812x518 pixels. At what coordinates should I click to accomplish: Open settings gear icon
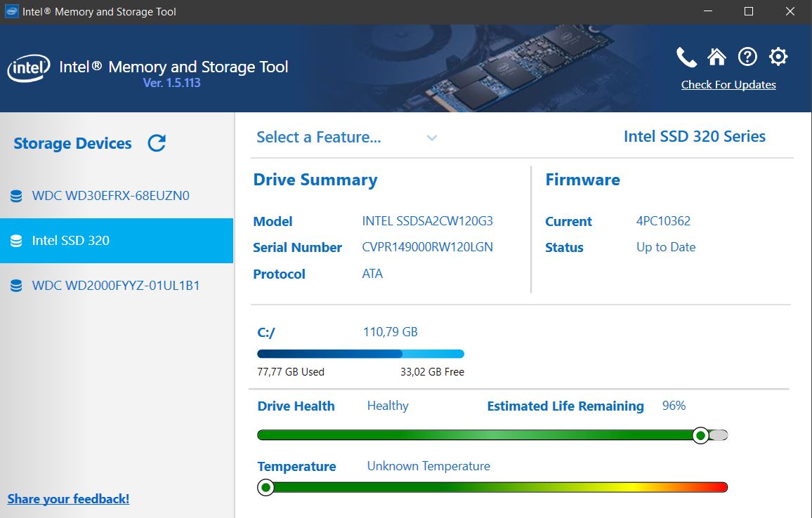tap(778, 57)
